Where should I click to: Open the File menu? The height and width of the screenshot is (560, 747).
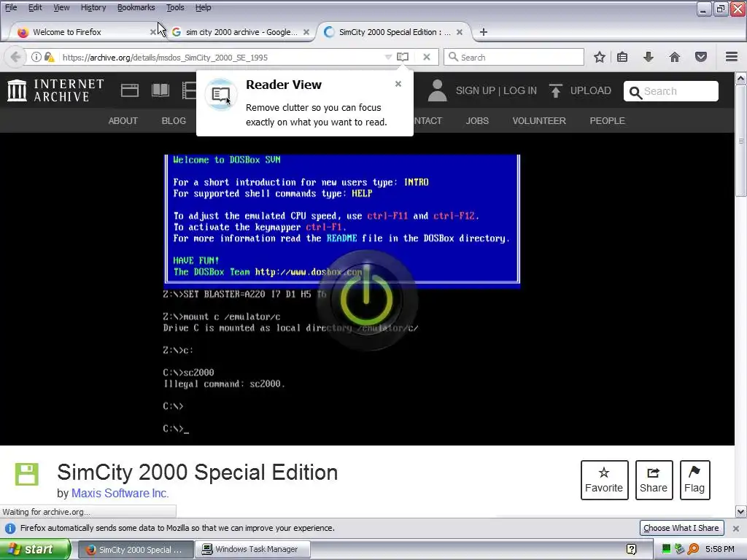click(11, 7)
